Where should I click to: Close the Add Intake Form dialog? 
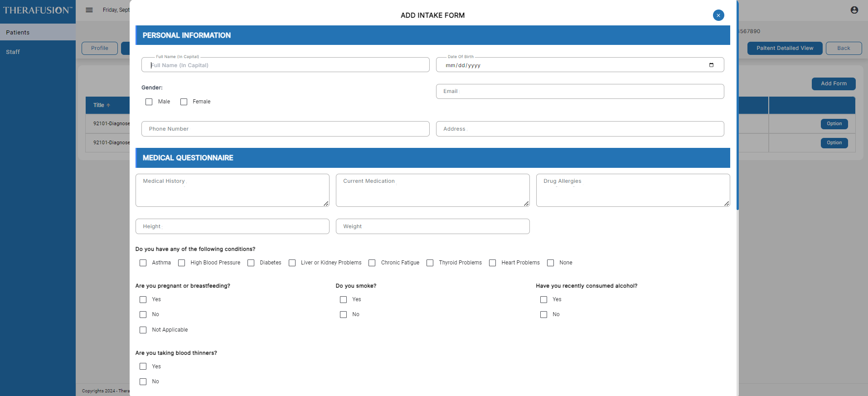718,15
